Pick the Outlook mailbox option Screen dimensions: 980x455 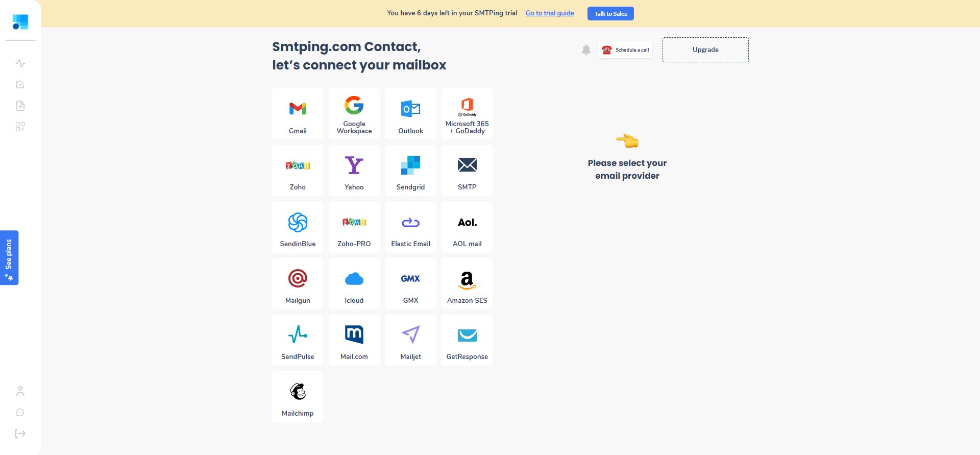pos(411,114)
